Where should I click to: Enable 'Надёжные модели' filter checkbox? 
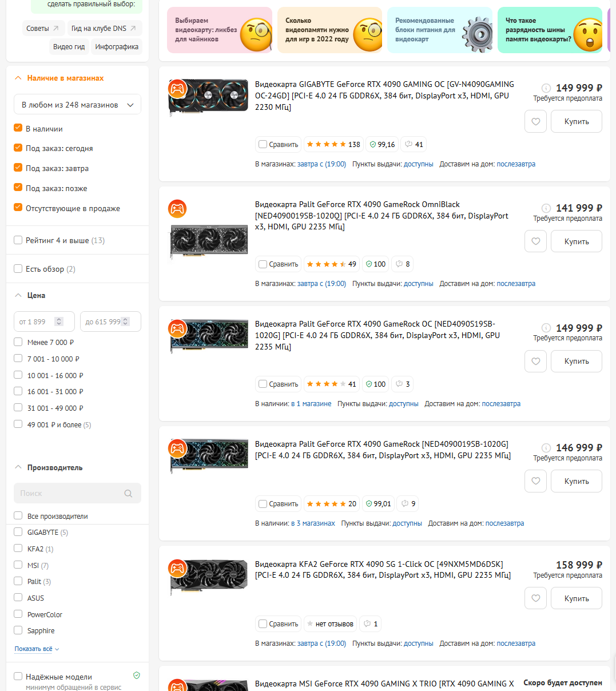[18, 676]
